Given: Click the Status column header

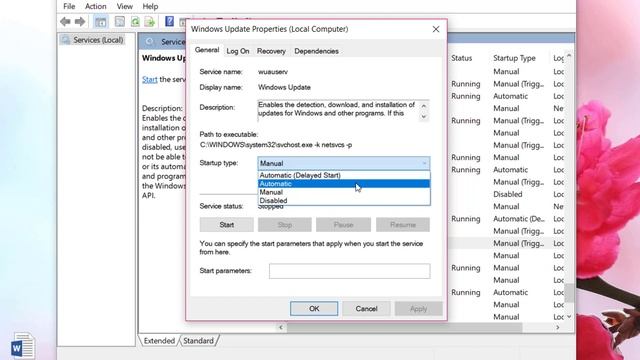Looking at the screenshot, I should pos(462,58).
